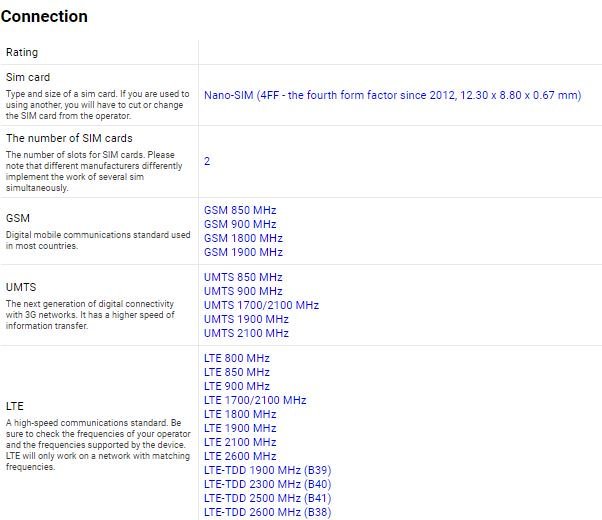Select LTE 1700/2100 MHz link

(255, 401)
